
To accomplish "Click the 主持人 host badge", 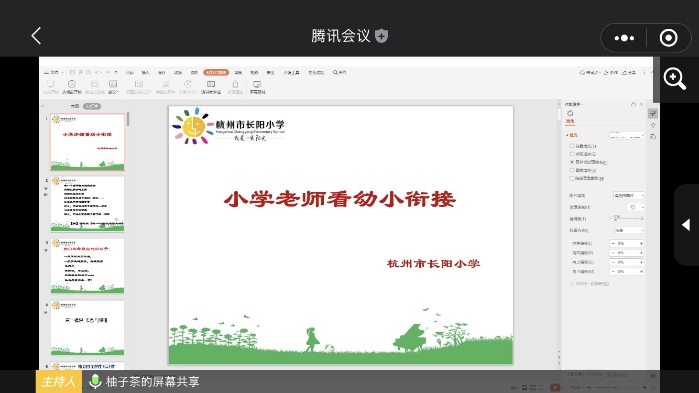I will (x=58, y=382).
